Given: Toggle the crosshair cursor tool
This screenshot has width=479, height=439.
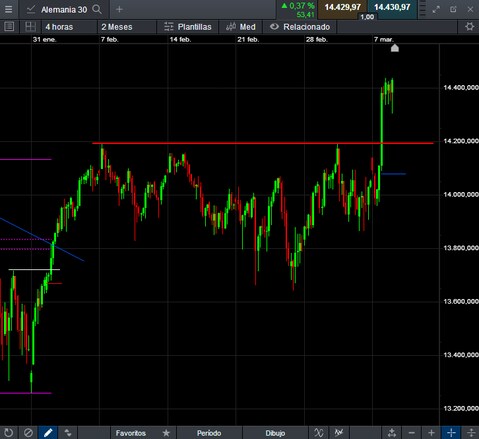Looking at the screenshot, I should click(x=451, y=433).
